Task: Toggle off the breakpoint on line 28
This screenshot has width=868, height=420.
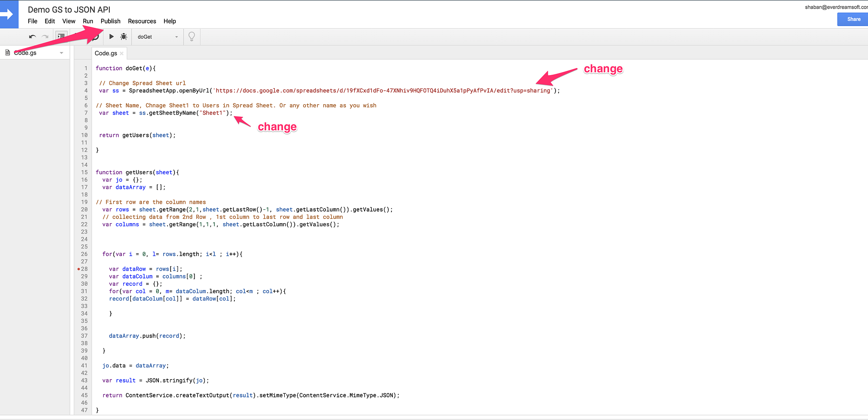Action: click(x=79, y=269)
